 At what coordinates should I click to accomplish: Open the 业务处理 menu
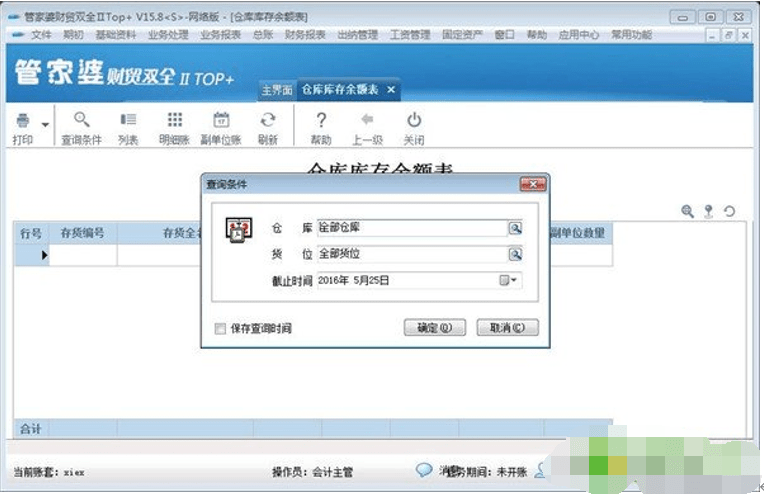point(168,35)
